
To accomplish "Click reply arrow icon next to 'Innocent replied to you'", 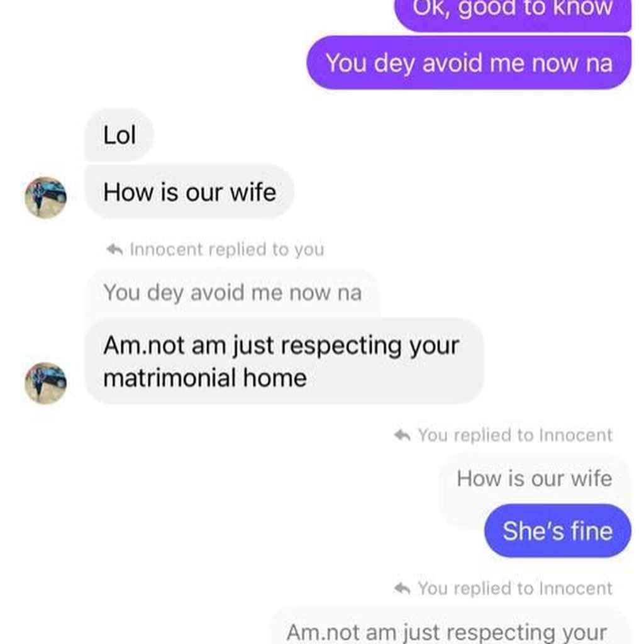I will click(x=114, y=249).
